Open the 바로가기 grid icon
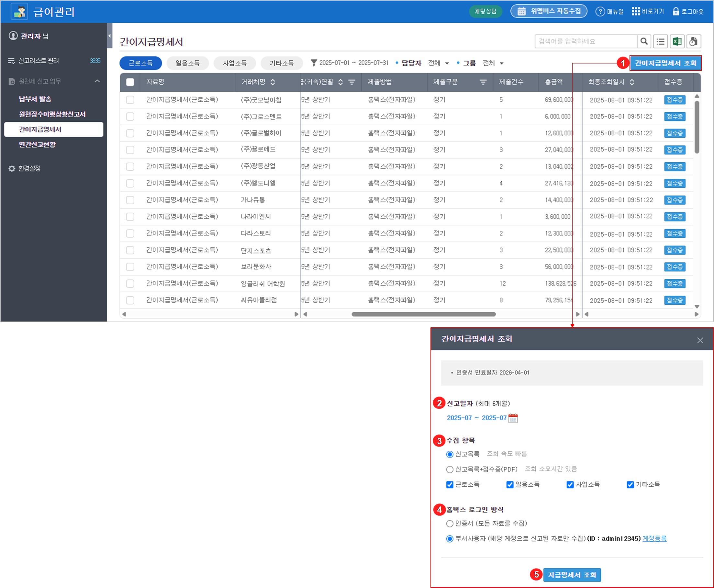Screen dimensions: 714x588 click(x=636, y=11)
